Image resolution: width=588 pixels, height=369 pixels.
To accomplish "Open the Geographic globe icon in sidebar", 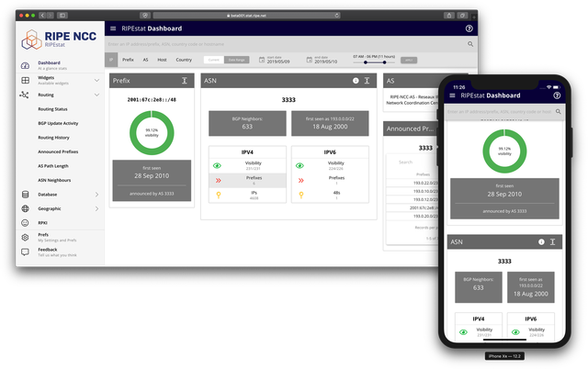I will click(x=25, y=208).
